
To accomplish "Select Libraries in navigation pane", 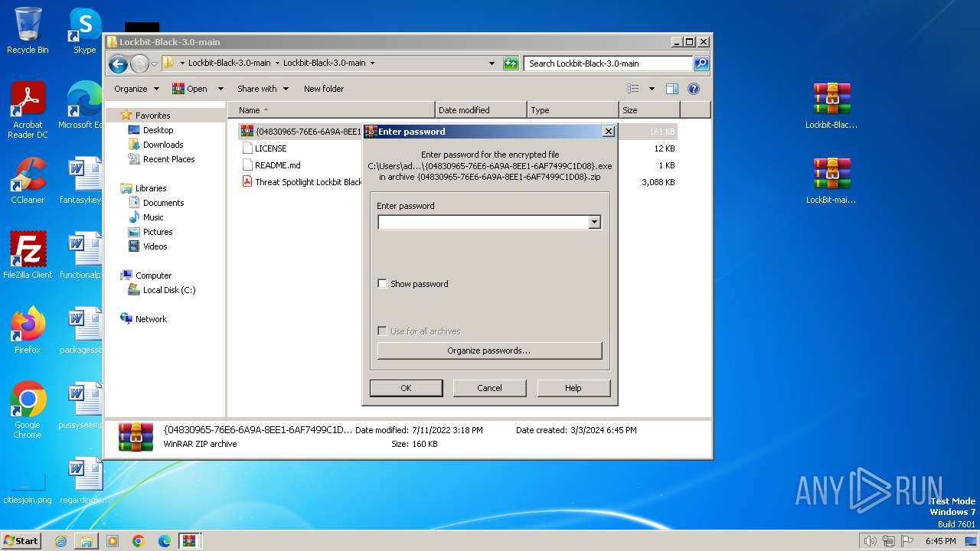I will (x=151, y=188).
